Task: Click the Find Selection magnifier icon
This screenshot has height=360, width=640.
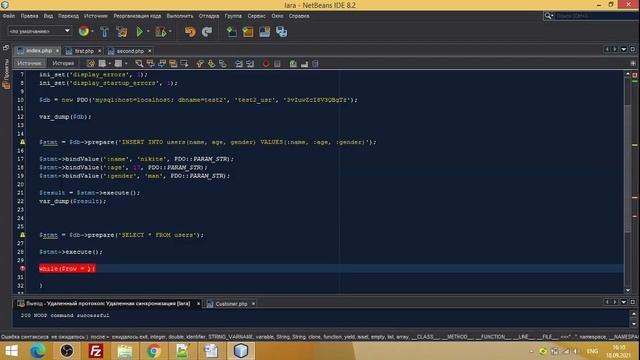Action: (139, 64)
